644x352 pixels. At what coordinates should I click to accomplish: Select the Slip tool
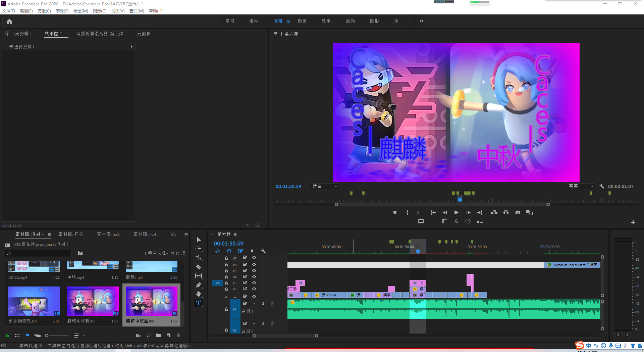(199, 276)
